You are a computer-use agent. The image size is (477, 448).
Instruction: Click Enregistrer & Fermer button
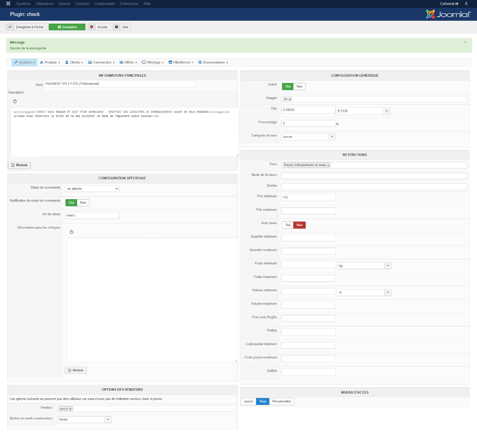27,27
